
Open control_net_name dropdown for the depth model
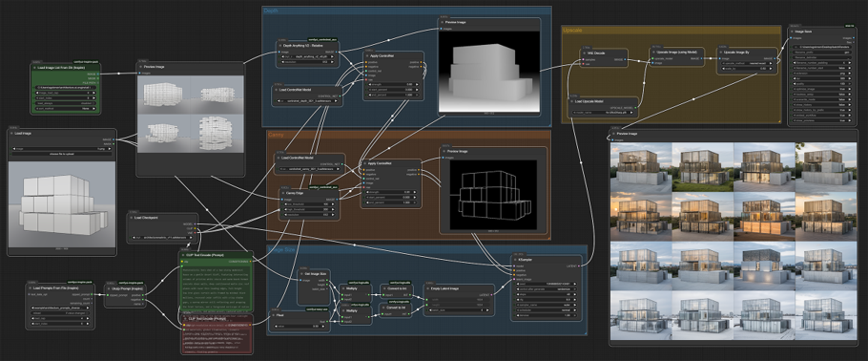307,101
